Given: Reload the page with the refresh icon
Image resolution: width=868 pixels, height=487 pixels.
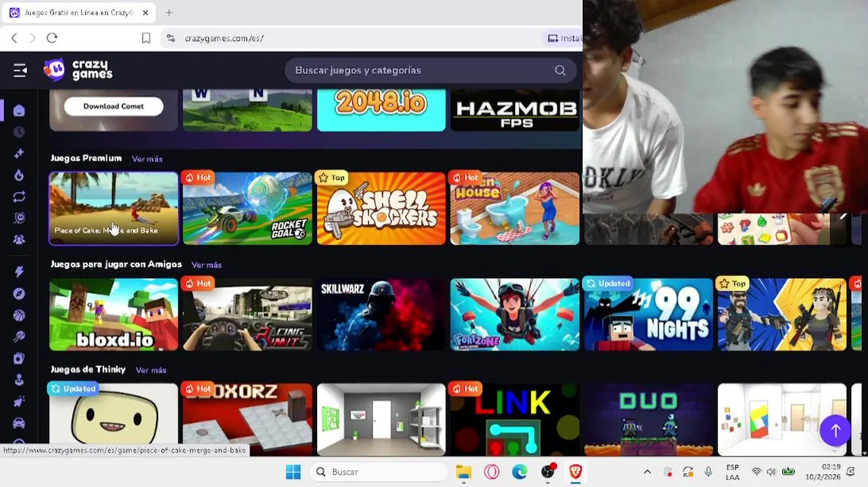Looking at the screenshot, I should [52, 39].
